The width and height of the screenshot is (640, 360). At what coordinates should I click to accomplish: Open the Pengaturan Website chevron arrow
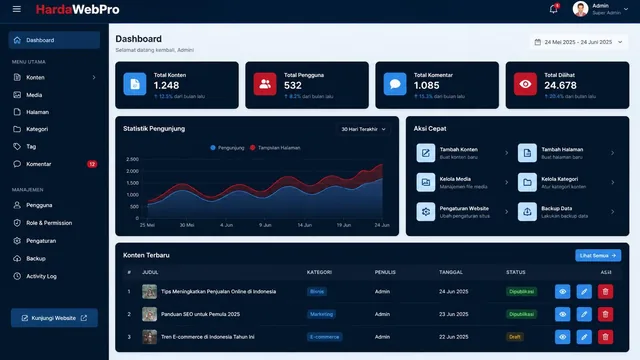coord(507,212)
